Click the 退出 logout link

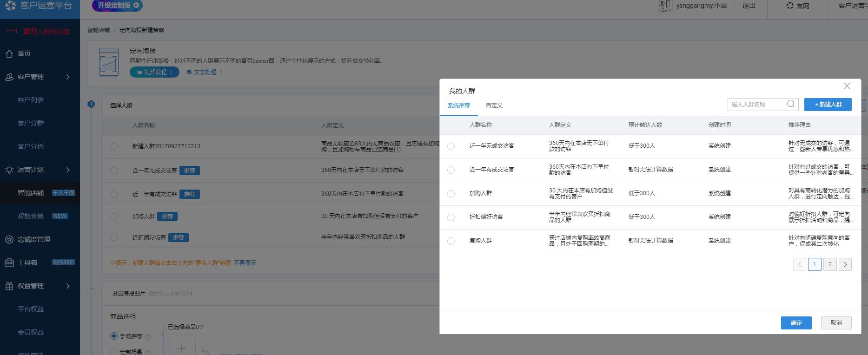coord(749,6)
